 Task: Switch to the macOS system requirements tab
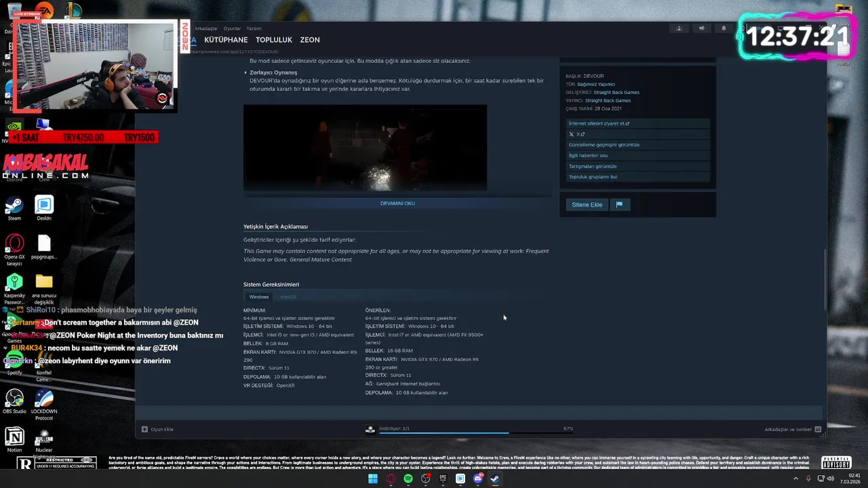[x=288, y=297]
